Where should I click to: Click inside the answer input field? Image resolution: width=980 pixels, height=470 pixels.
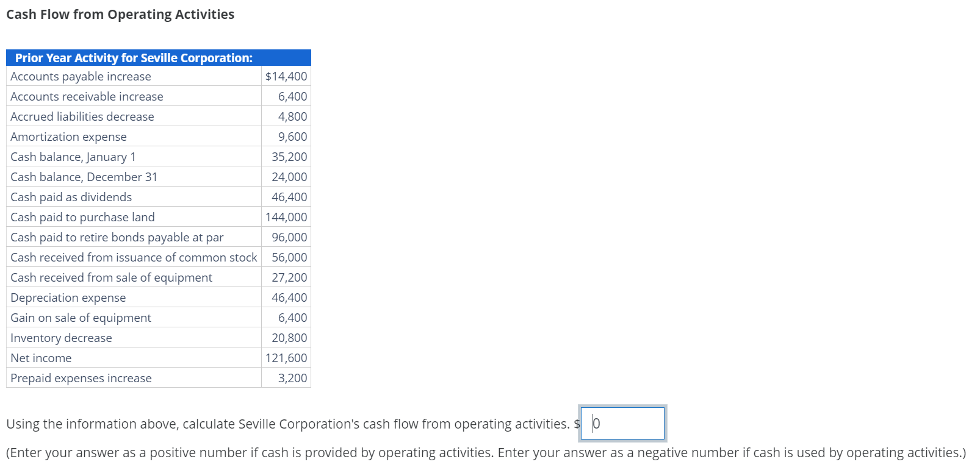(622, 423)
